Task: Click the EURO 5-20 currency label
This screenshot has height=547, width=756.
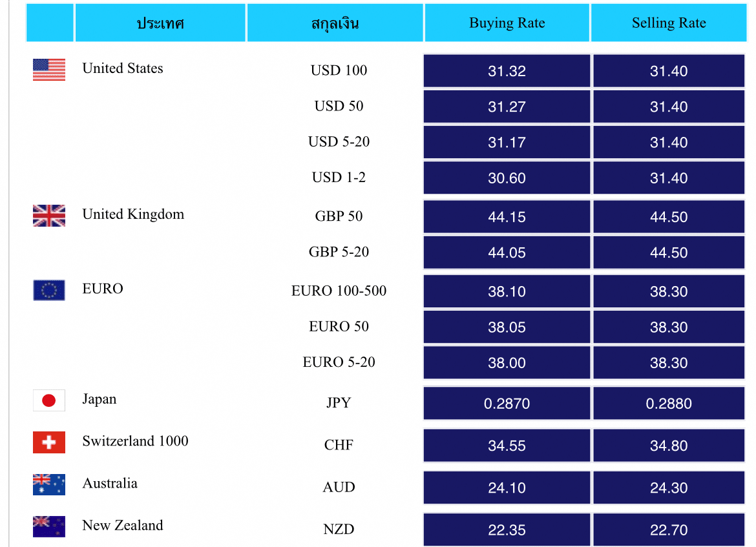Action: [339, 362]
